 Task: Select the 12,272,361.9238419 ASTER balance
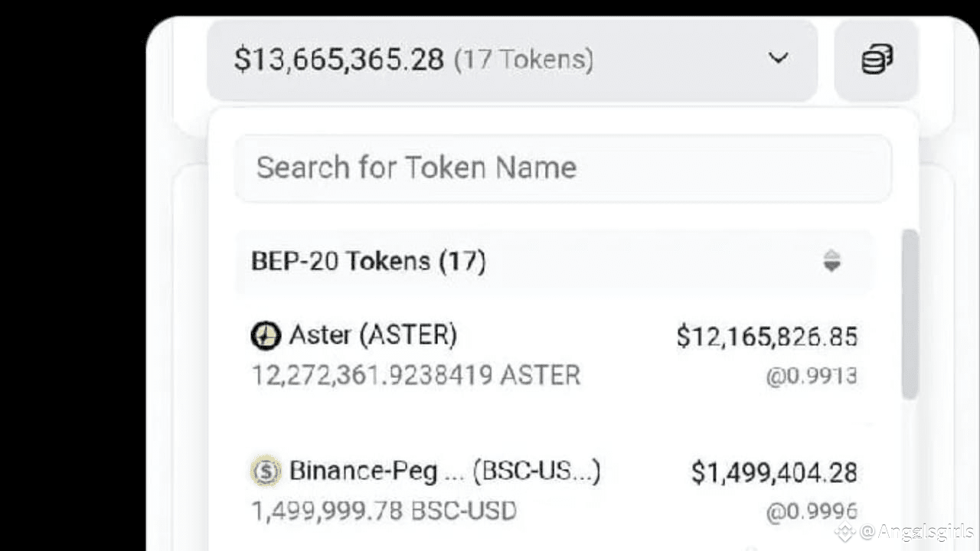[x=416, y=375]
